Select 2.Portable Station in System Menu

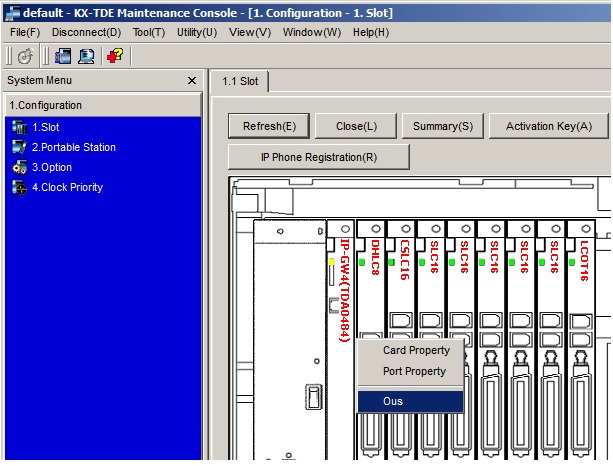[x=73, y=147]
